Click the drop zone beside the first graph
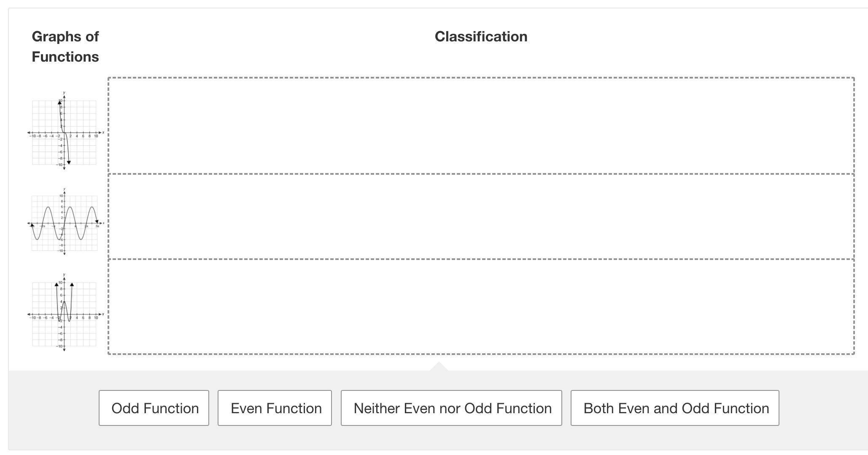This screenshot has width=868, height=455. (481, 125)
